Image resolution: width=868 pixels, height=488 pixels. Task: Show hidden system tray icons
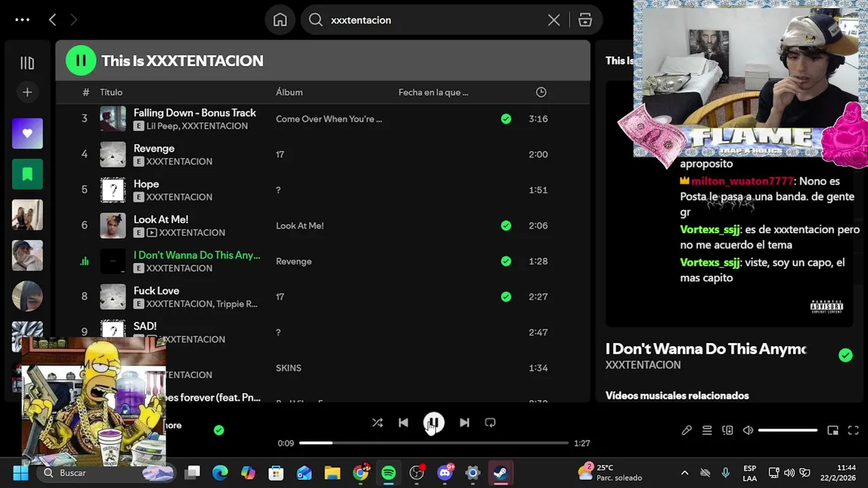[x=684, y=473]
